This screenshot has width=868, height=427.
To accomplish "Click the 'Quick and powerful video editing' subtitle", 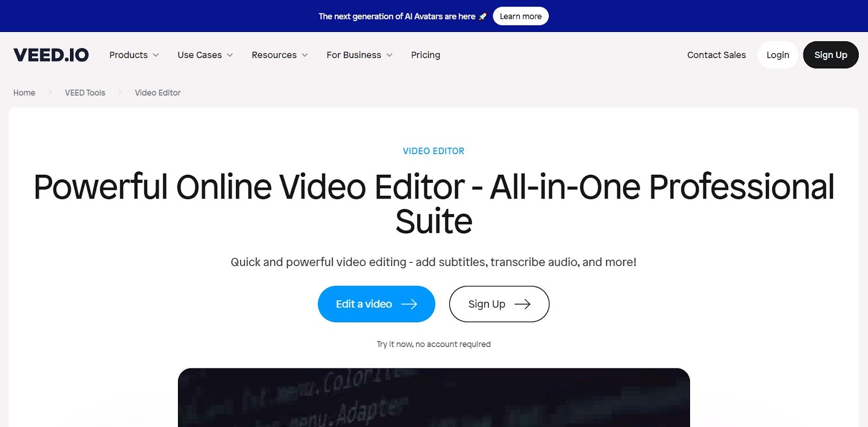I will click(433, 262).
